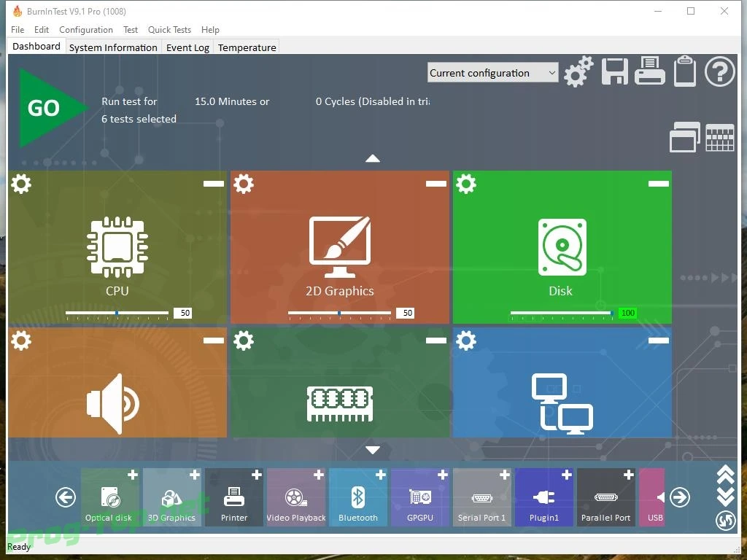Open the File menu
Viewport: 747px width, 560px height.
(x=18, y=29)
